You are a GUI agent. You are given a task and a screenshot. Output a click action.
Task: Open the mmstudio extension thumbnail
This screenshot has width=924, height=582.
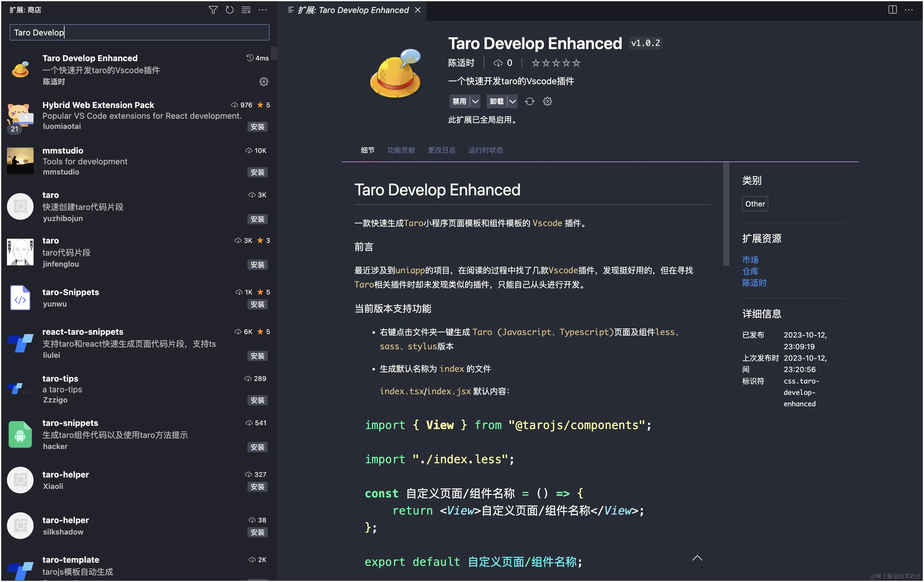20,161
